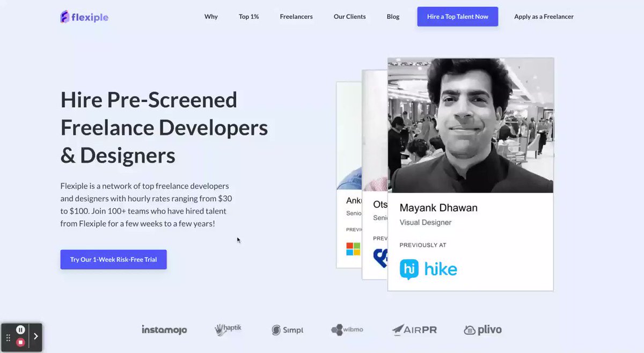The image size is (644, 353).
Task: Visit the Blog
Action: (393, 17)
